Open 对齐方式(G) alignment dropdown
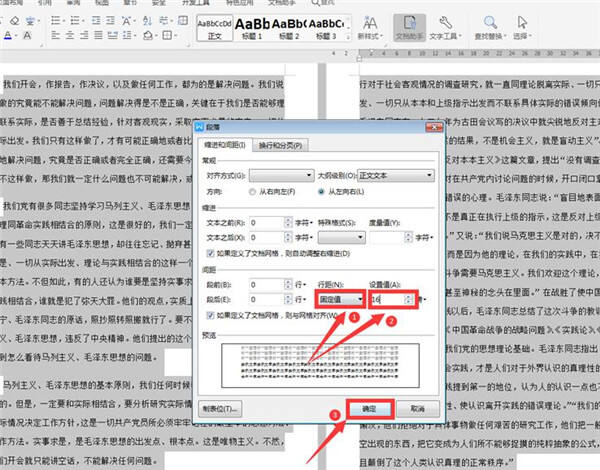The width and height of the screenshot is (600, 470). click(282, 175)
